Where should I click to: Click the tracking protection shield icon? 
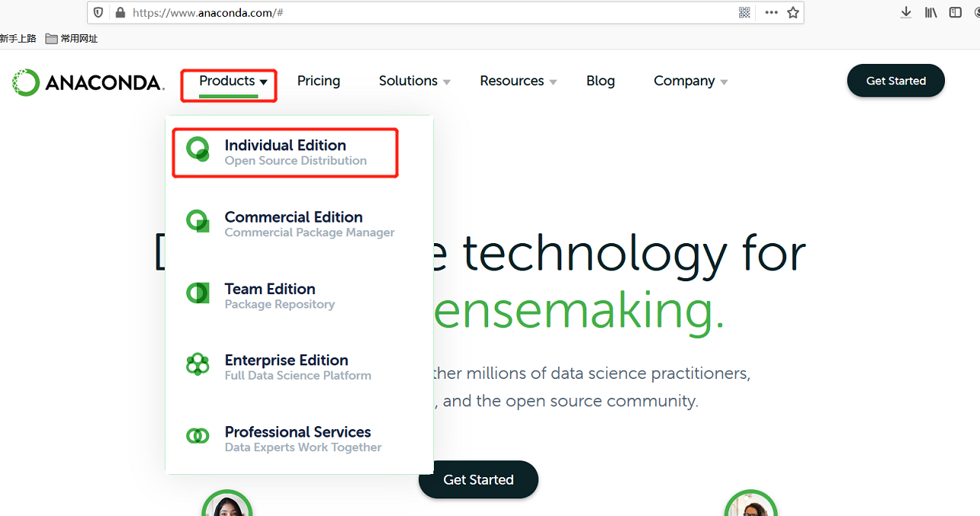point(98,12)
